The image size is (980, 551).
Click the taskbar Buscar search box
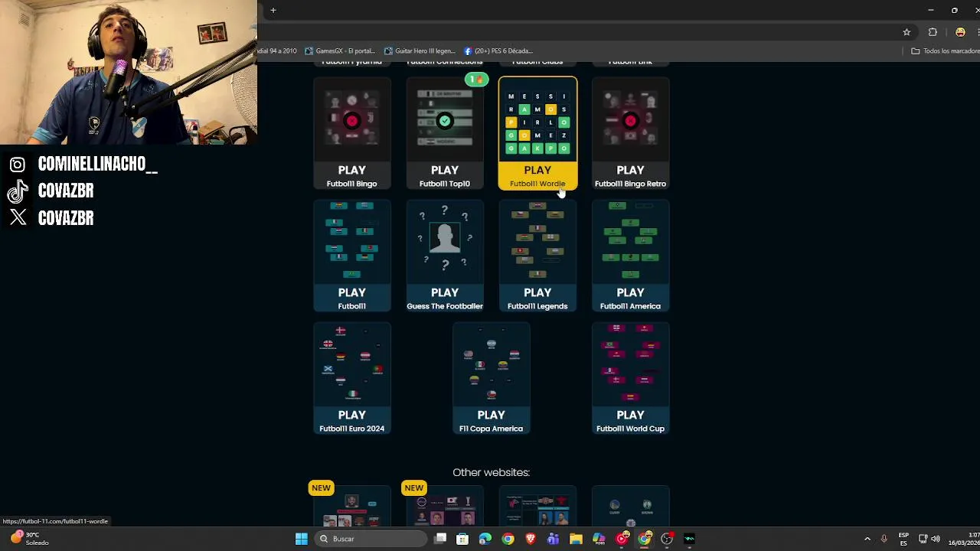point(372,539)
